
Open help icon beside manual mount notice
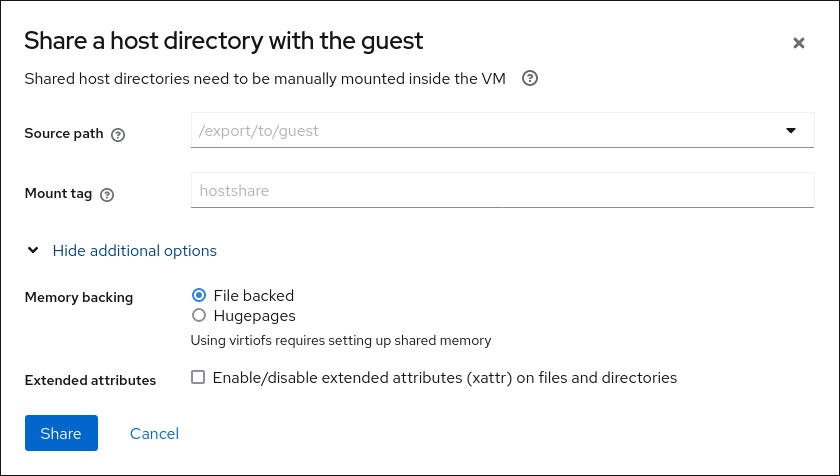tap(531, 78)
